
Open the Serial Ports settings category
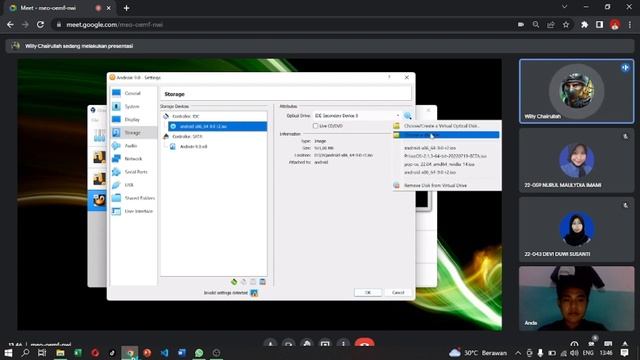coord(133,171)
